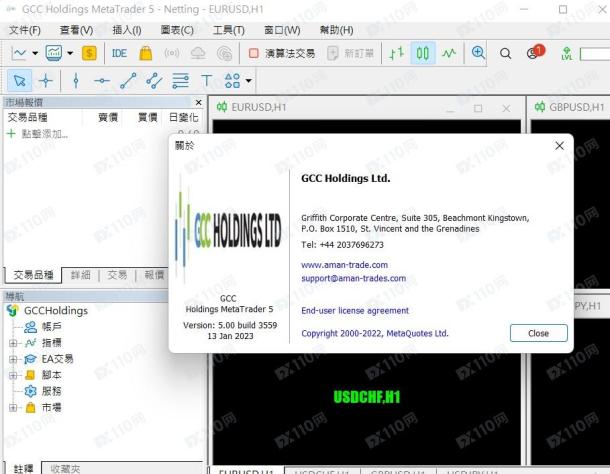Image resolution: width=610 pixels, height=474 pixels.
Task: Switch to the 收藏夾 favorites tab
Action: [65, 469]
